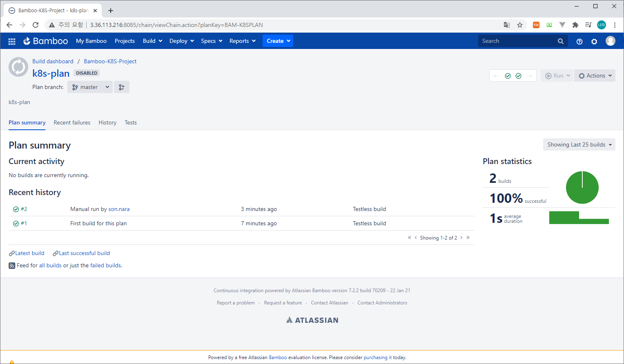Image resolution: width=624 pixels, height=364 pixels.
Task: Open the administration gear icon
Action: (x=594, y=41)
